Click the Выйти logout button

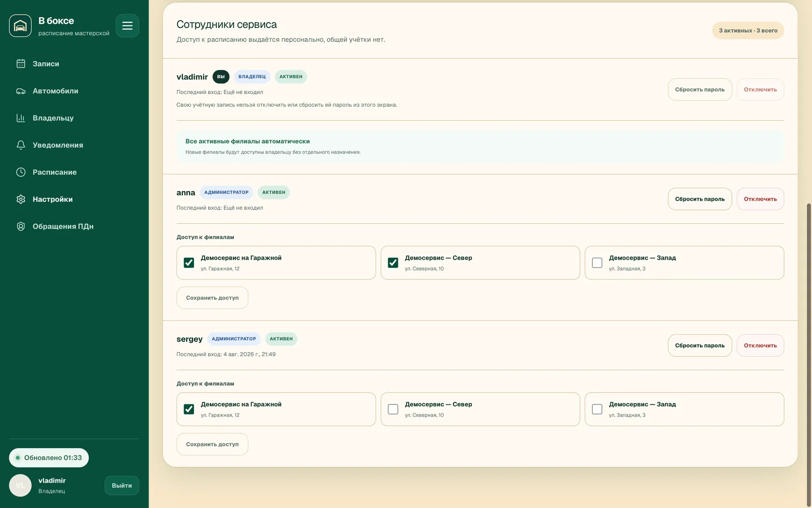pyautogui.click(x=122, y=486)
